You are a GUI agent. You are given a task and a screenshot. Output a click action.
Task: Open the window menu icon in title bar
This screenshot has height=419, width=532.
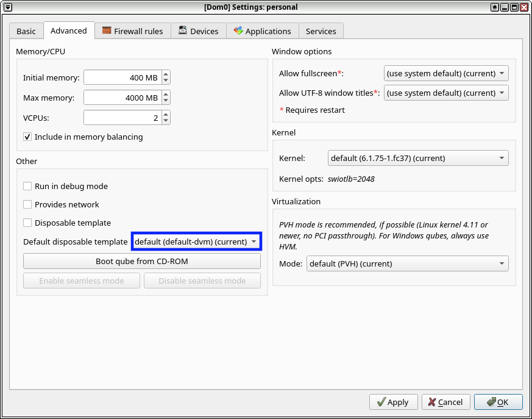click(x=7, y=7)
